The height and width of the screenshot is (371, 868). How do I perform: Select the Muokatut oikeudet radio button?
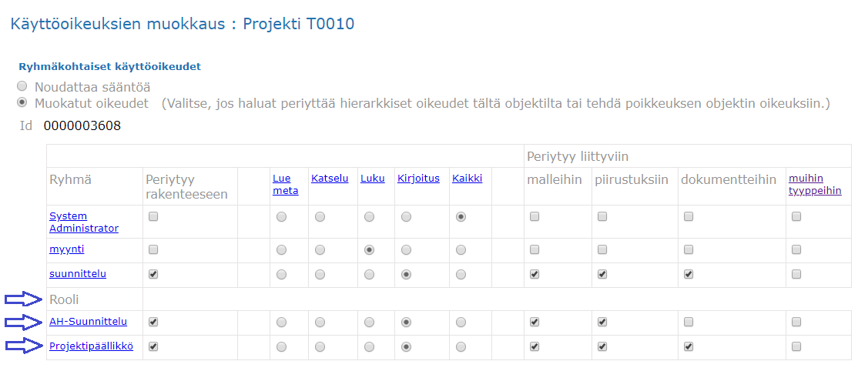point(22,102)
